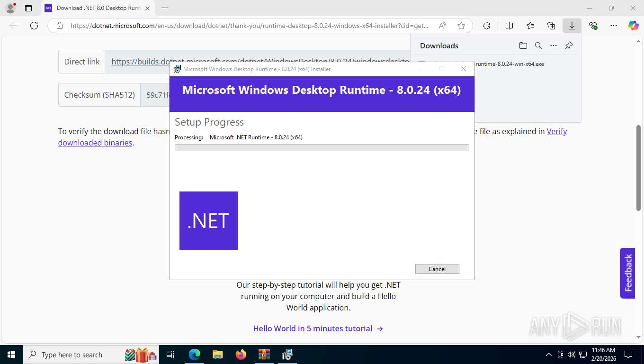This screenshot has height=364, width=644.
Task: Open the Extensions puzzle icon
Action: (486, 26)
